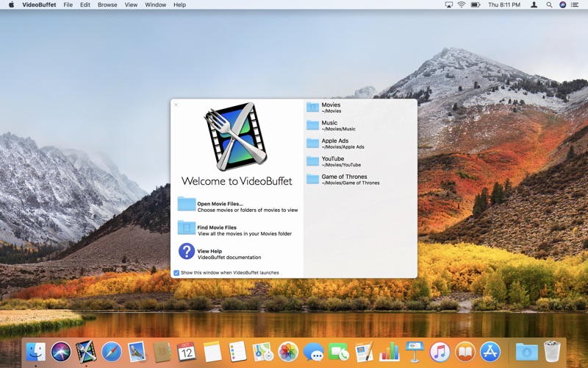Open Maps from the Dock
This screenshot has height=368, width=588.
tap(263, 352)
